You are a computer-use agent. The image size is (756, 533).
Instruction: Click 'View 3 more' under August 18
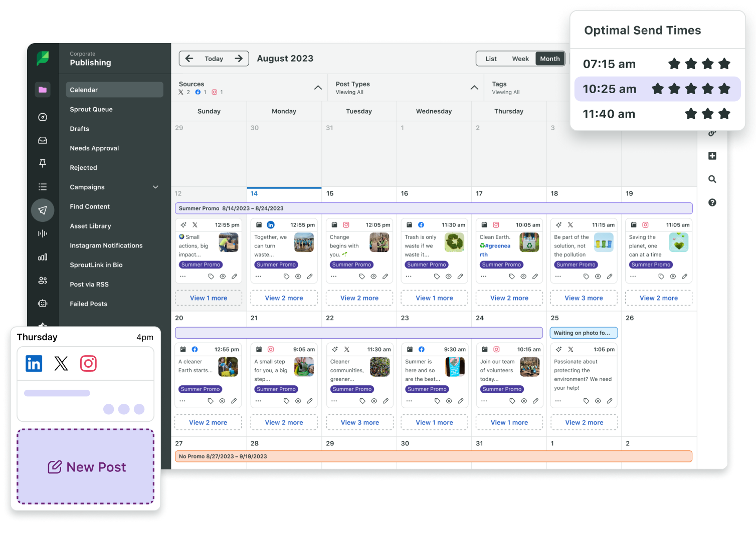(x=584, y=298)
